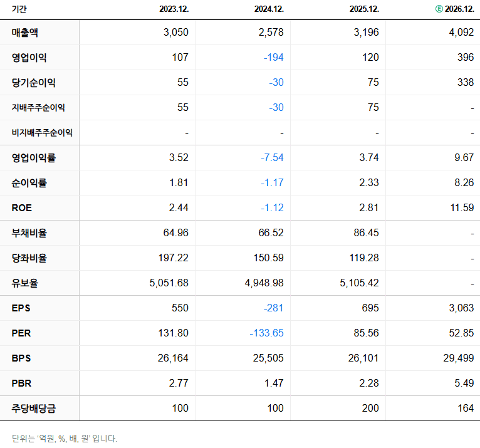Click the 150.59 quick ratio value
Image resolution: width=480 pixels, height=448 pixels.
tap(269, 258)
